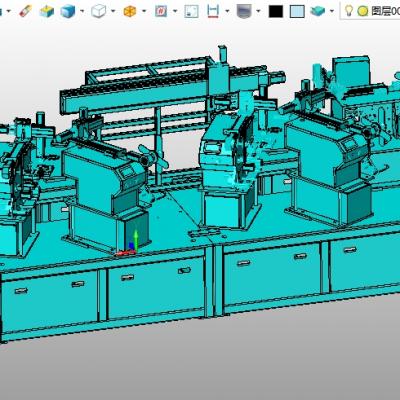Switch to white wireframe cube view
Viewport: 400px width, 400px height.
point(99,11)
